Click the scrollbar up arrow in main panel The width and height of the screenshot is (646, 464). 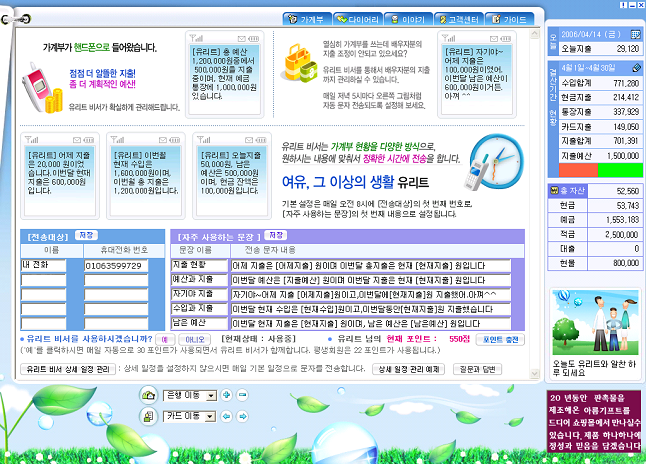pyautogui.click(x=535, y=34)
